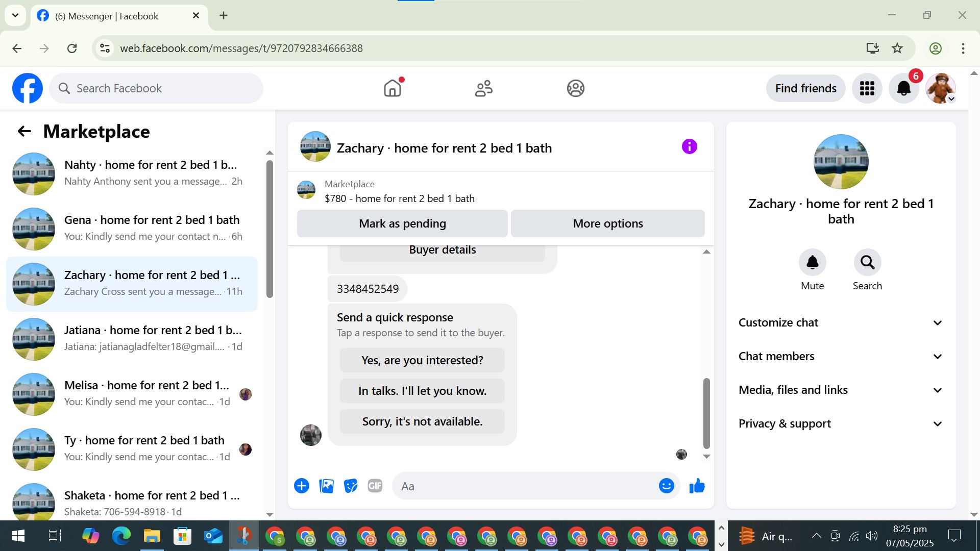980x551 pixels.
Task: Expand the Customize chat section
Action: coord(841,323)
